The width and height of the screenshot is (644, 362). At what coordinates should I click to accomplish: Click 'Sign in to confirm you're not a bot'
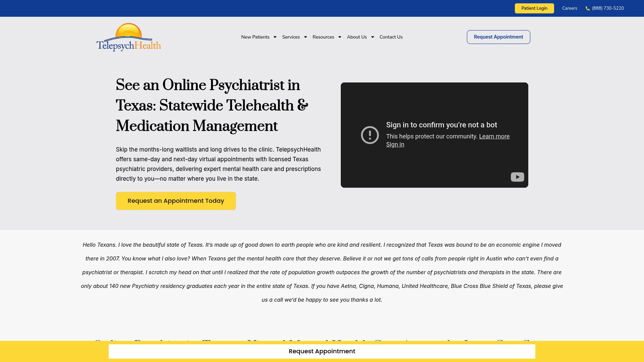(441, 125)
